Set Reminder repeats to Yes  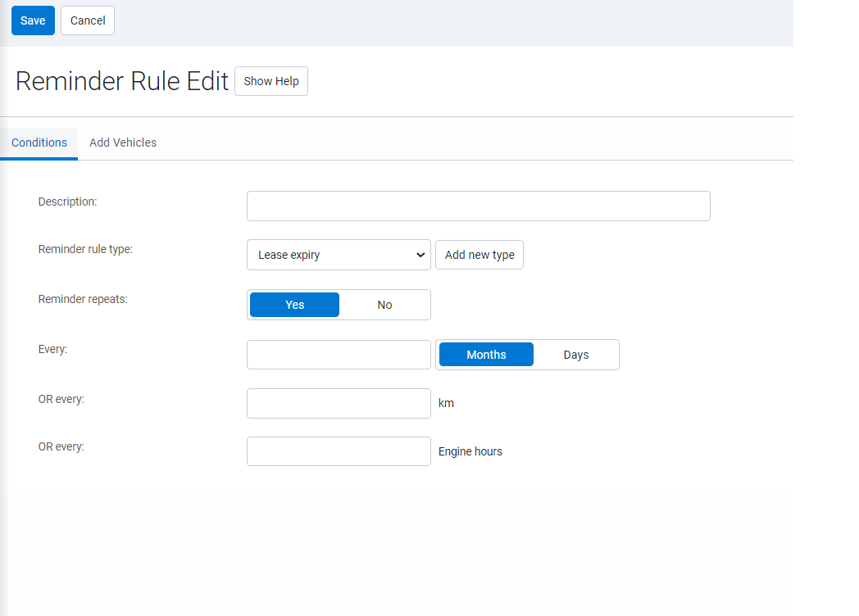pos(294,305)
